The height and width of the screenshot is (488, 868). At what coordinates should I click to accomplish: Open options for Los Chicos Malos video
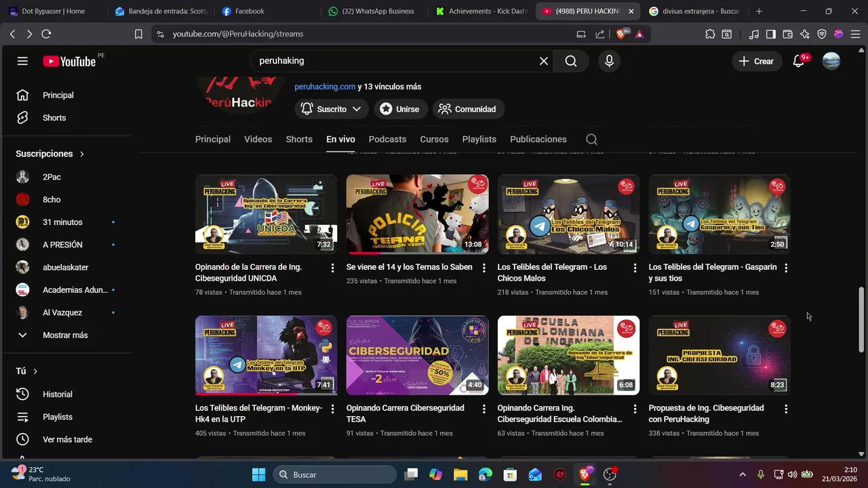click(635, 268)
